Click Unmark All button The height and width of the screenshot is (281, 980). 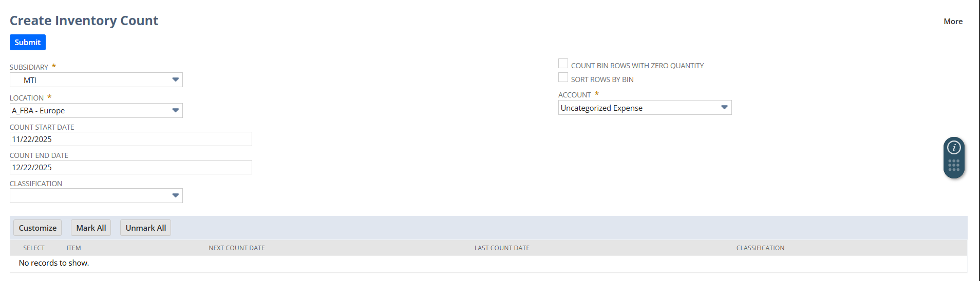click(146, 228)
